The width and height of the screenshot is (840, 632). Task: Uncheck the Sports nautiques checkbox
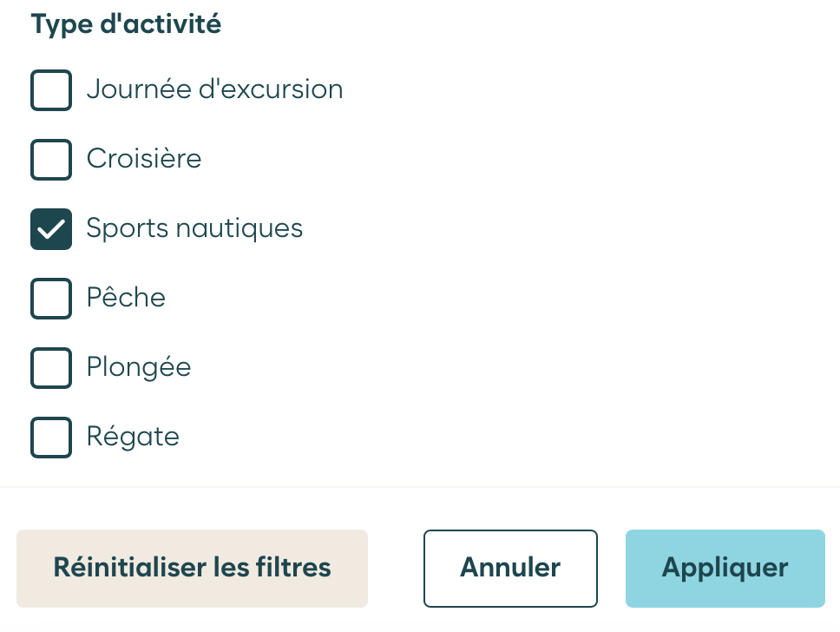[x=51, y=228]
